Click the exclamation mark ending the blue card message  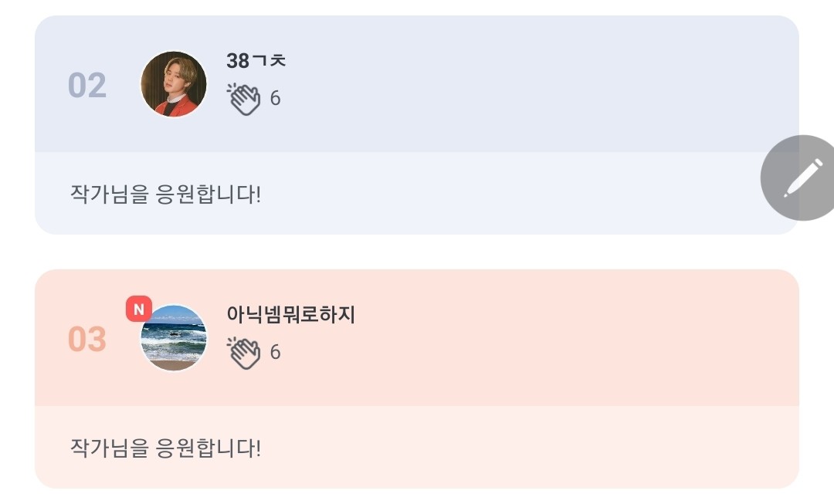[x=259, y=194]
